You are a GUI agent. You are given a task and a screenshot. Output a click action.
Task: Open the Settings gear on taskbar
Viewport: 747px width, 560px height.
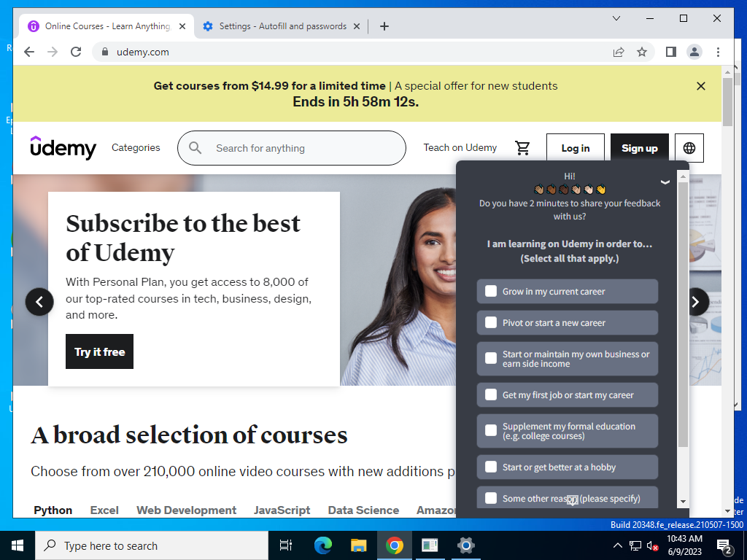click(466, 545)
